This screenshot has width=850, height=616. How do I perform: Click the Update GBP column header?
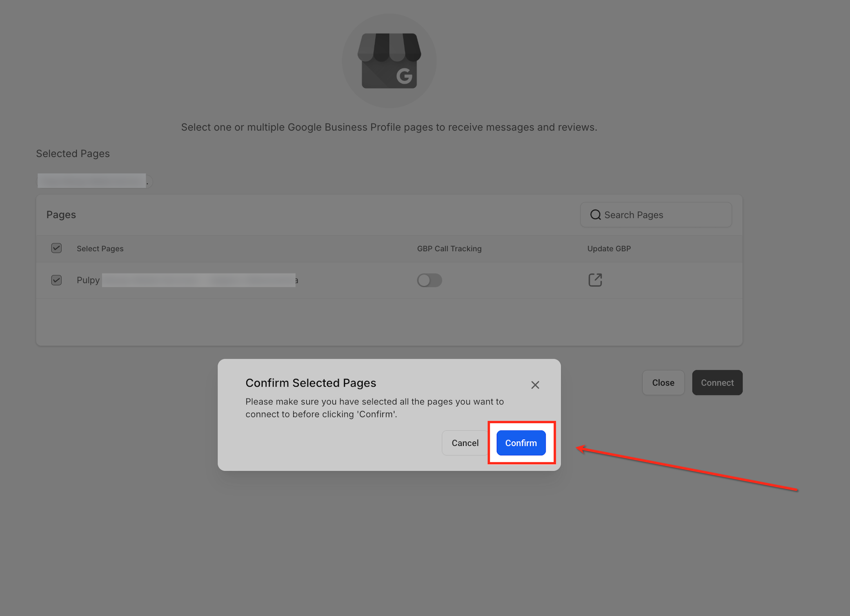pos(608,248)
